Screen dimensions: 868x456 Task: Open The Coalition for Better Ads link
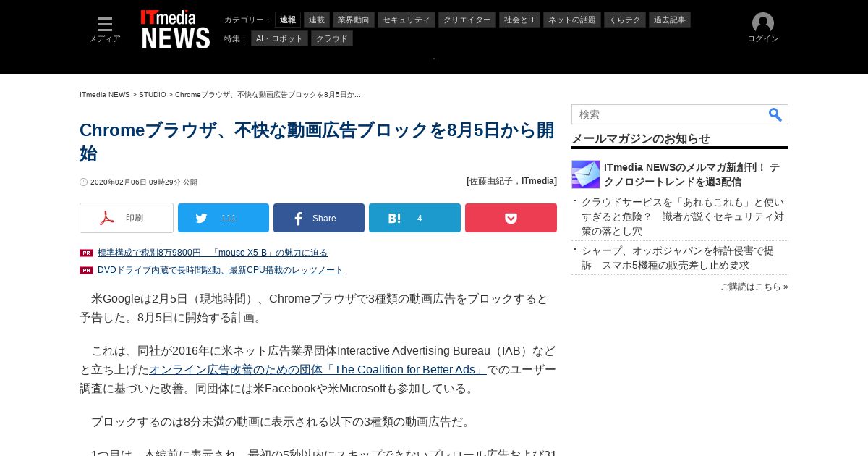[x=318, y=369]
